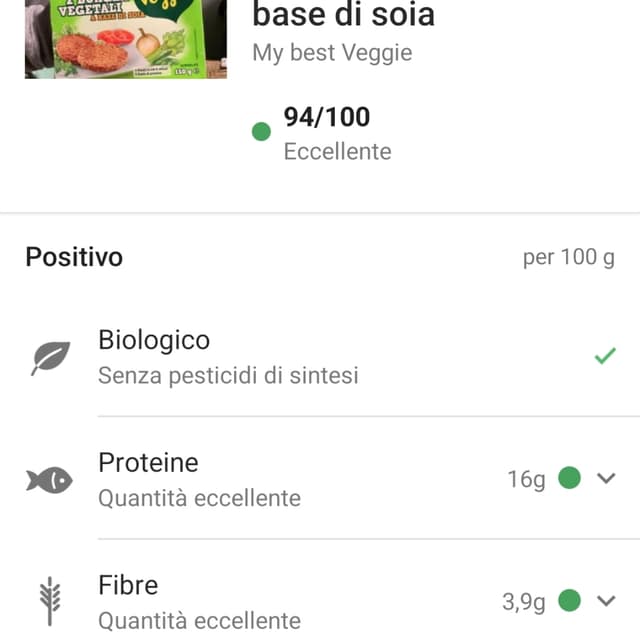Expand the Fibre details chevron

point(606,601)
